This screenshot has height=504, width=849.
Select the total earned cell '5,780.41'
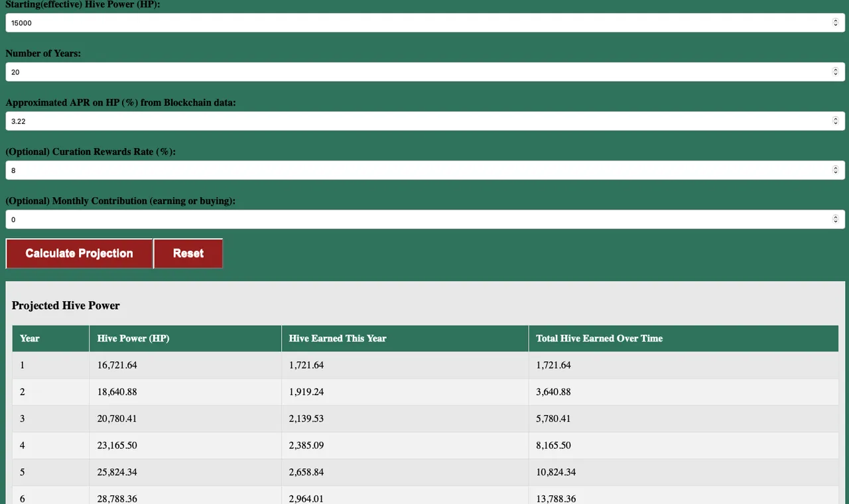[684, 418]
